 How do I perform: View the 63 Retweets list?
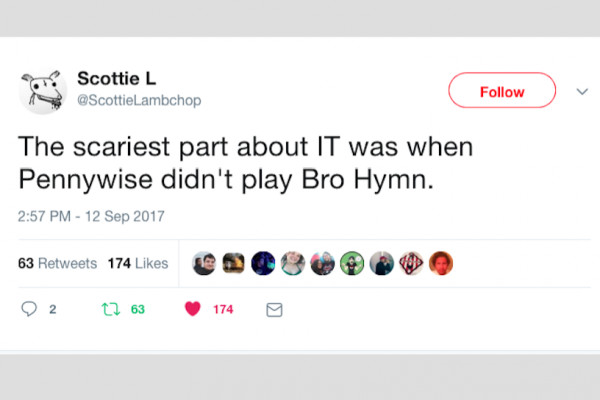click(x=58, y=263)
